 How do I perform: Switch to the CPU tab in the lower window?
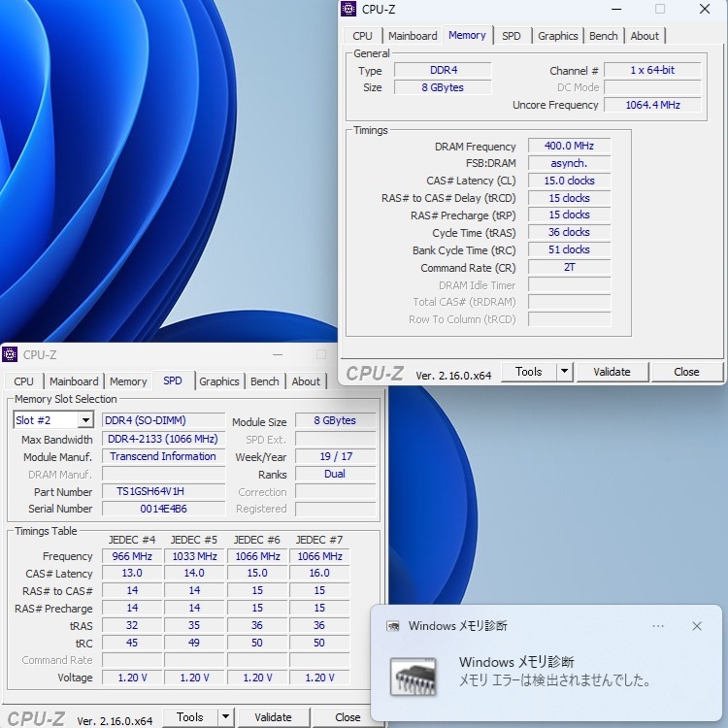tap(24, 381)
